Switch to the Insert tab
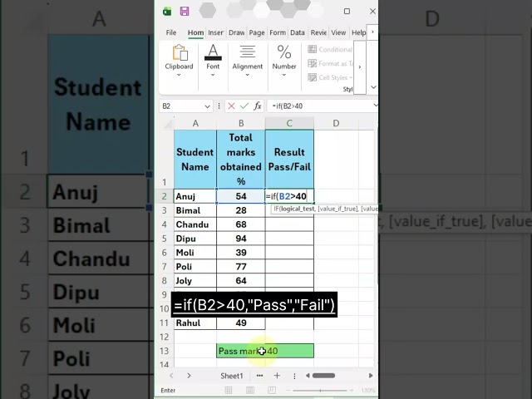This screenshot has width=532, height=399. (x=216, y=32)
